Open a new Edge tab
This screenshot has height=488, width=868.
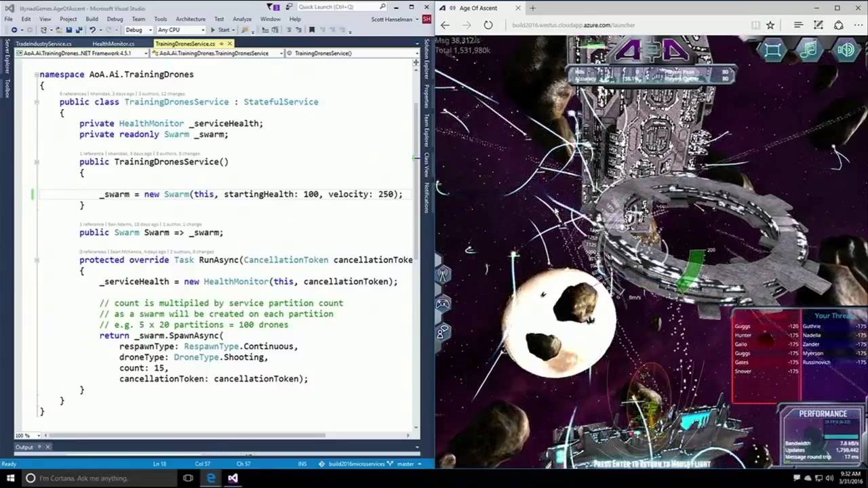click(x=532, y=8)
